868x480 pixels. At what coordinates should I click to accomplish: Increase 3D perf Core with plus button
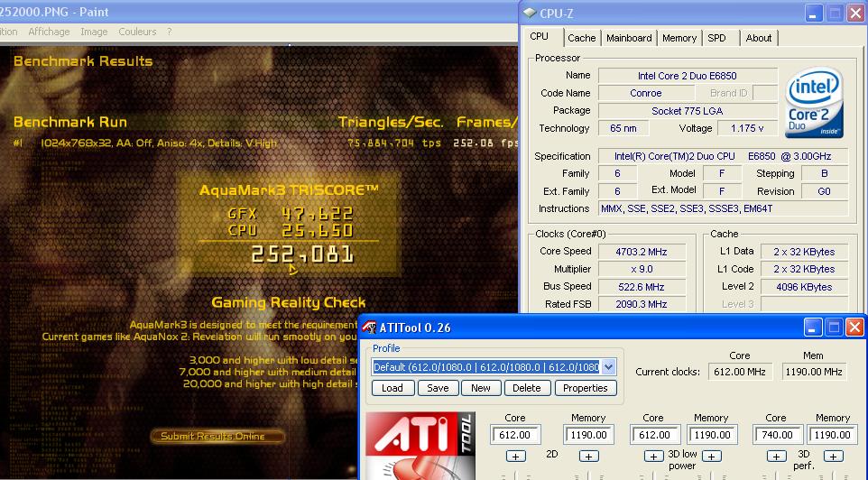click(776, 457)
